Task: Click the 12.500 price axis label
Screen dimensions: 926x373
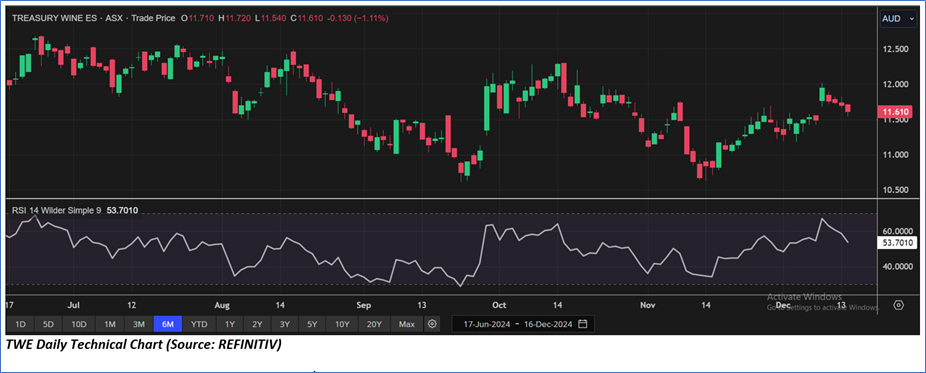Action: [895, 49]
